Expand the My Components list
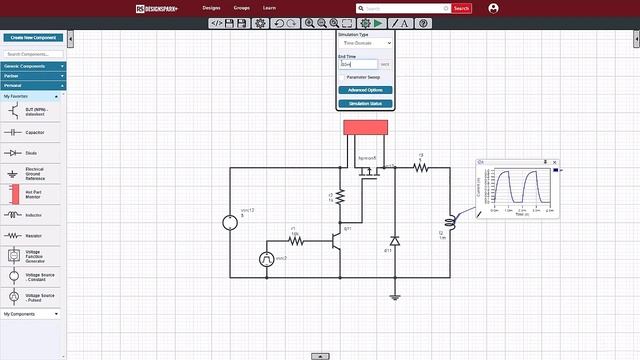 click(31, 314)
